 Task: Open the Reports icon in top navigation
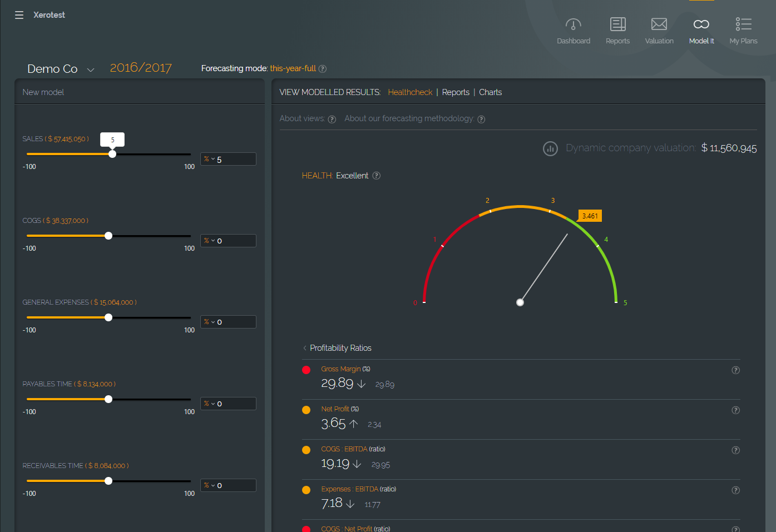[617, 24]
